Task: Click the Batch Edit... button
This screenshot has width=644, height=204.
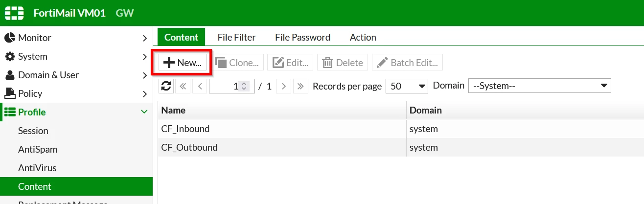Action: [x=407, y=63]
